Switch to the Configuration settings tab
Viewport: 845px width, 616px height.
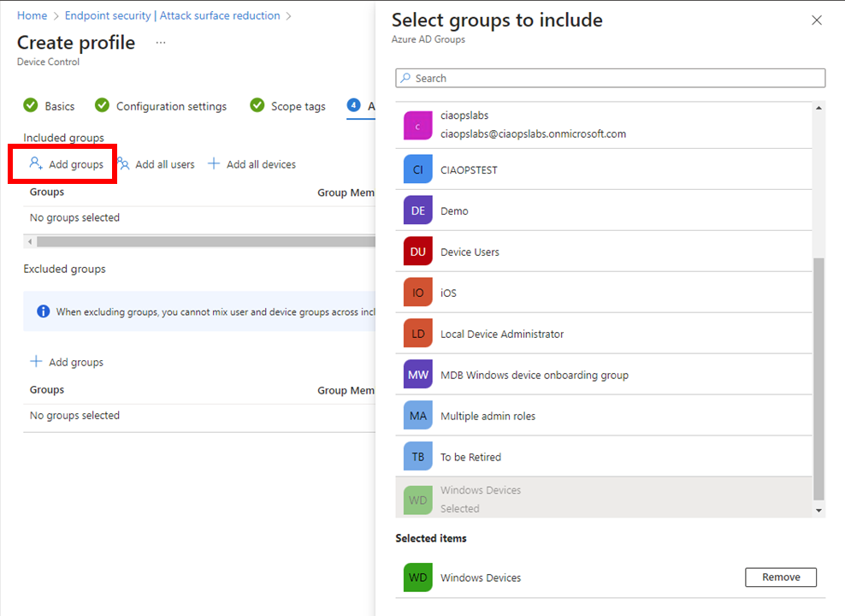[171, 106]
